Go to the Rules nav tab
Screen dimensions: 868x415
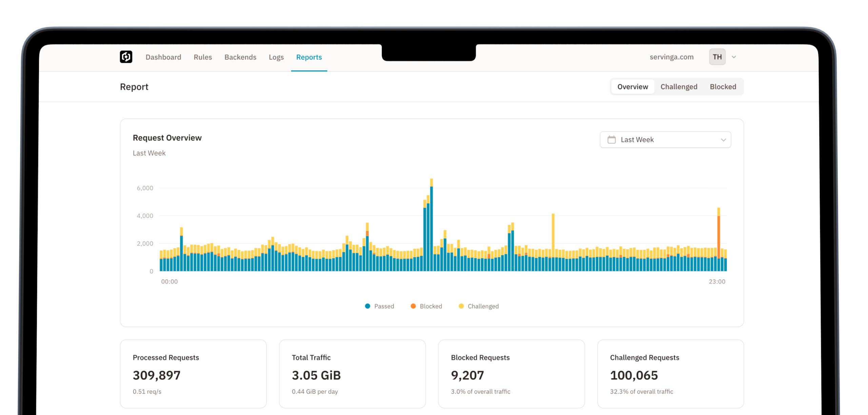(x=203, y=57)
